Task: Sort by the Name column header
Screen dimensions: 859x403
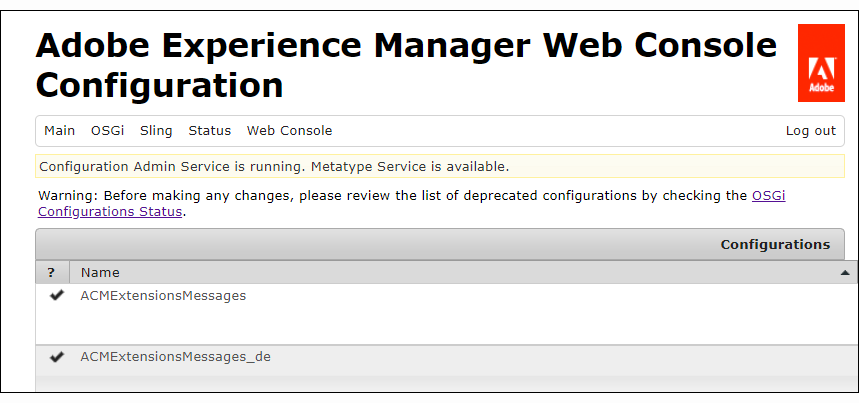Action: (x=100, y=273)
